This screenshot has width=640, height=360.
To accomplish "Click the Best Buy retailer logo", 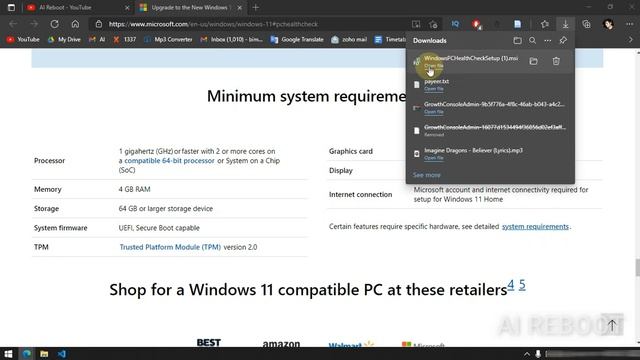I will tap(209, 342).
